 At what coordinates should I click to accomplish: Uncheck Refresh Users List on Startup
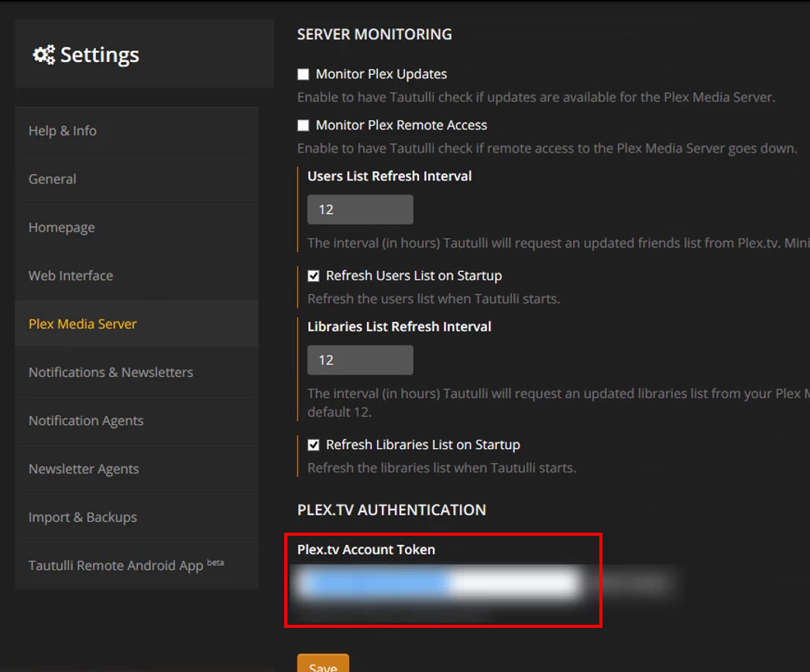[314, 276]
